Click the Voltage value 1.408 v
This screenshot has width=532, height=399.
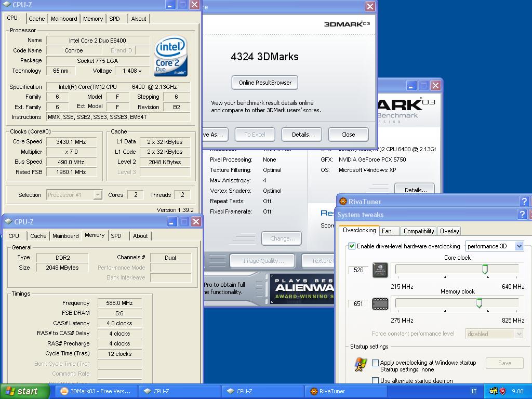132,71
